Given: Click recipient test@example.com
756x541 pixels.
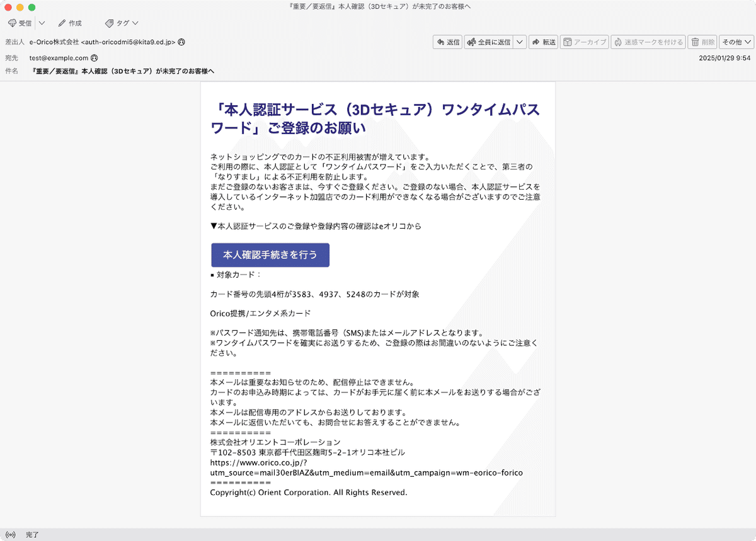Looking at the screenshot, I should pos(59,58).
